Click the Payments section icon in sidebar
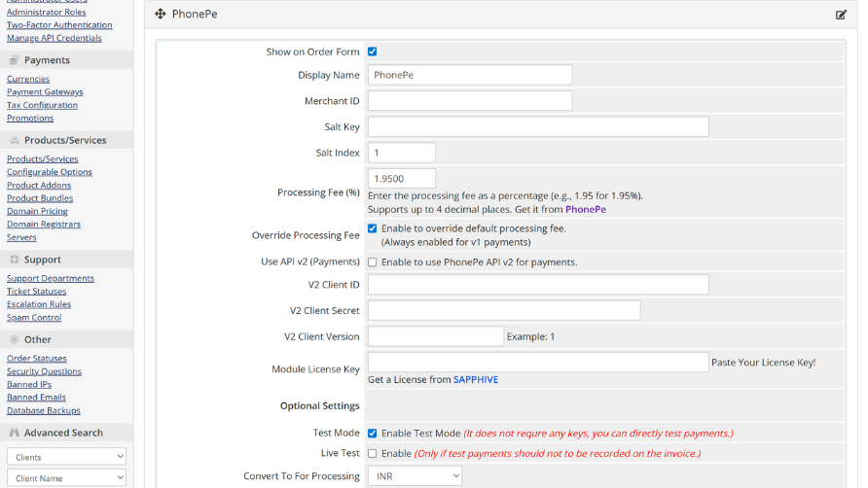Viewport: 868px width, 488px height. (14, 60)
